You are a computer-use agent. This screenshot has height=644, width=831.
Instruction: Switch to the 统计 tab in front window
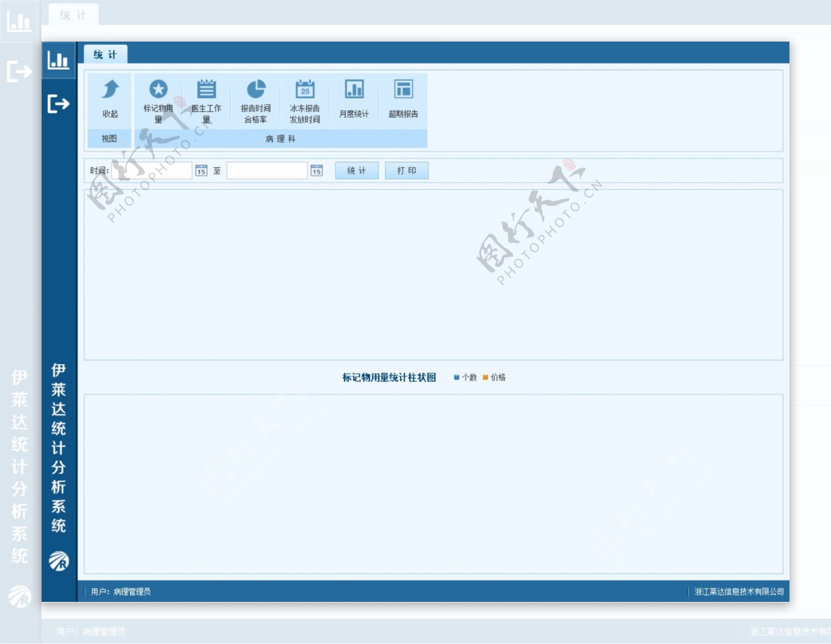[x=105, y=55]
